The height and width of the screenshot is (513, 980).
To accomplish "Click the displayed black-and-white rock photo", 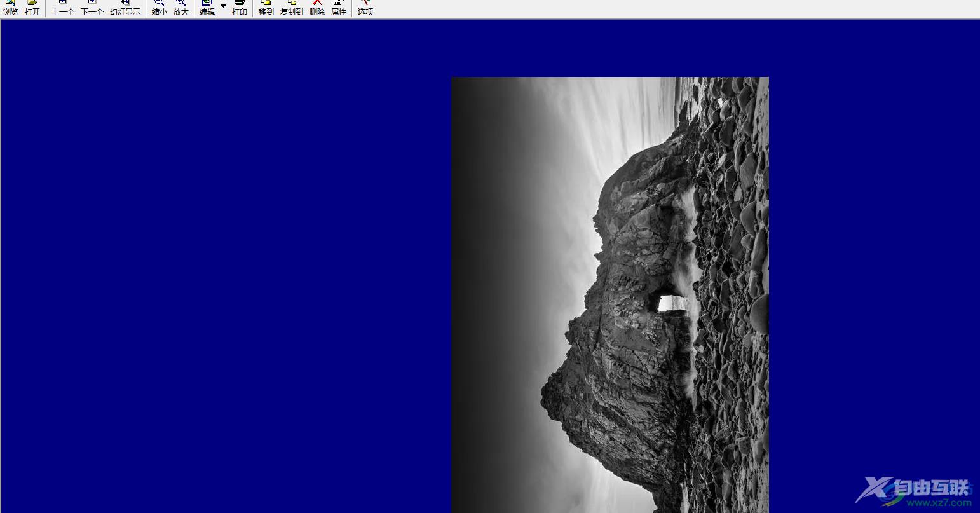I will coord(610,295).
